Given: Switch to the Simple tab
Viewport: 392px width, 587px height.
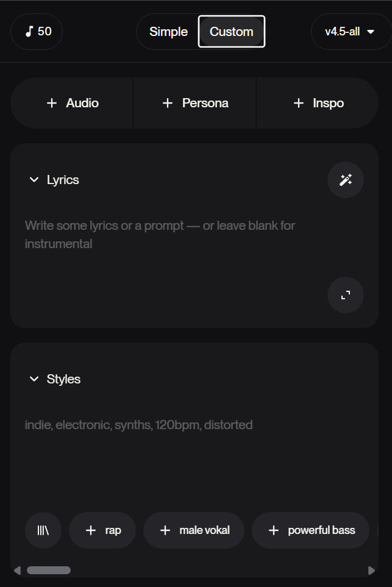Looking at the screenshot, I should 169,31.
